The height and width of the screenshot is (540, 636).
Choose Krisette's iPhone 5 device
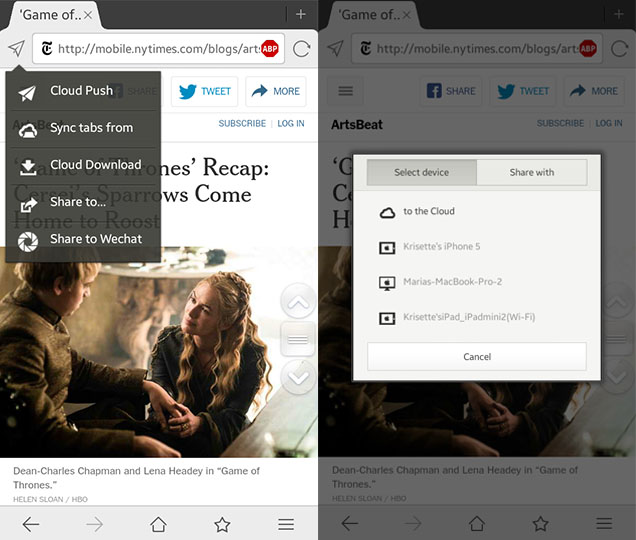coord(441,247)
